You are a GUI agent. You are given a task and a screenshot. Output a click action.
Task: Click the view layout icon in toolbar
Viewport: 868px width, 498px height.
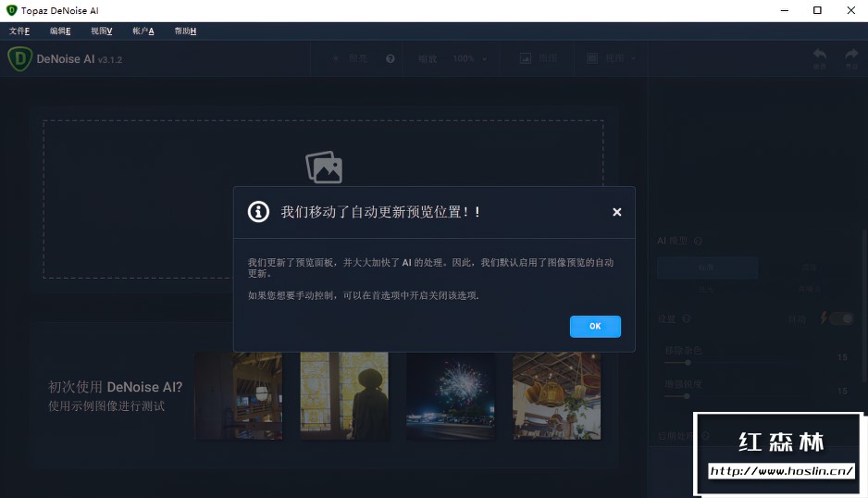pyautogui.click(x=592, y=58)
